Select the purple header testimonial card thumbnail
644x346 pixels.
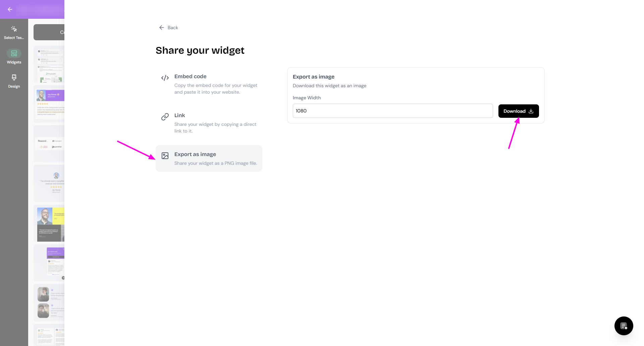49,104
